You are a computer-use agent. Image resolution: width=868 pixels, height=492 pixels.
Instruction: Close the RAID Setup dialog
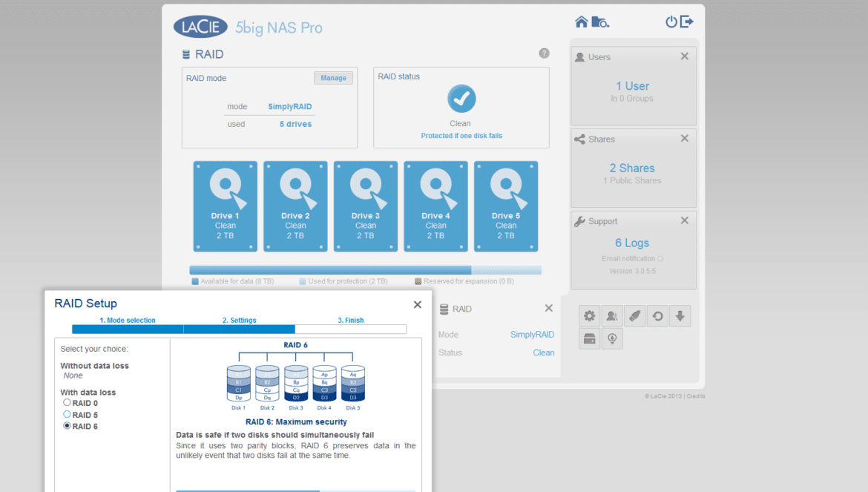click(418, 304)
